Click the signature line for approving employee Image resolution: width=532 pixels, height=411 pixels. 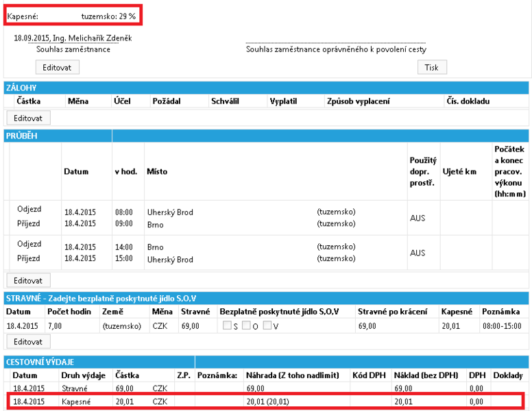336,43
